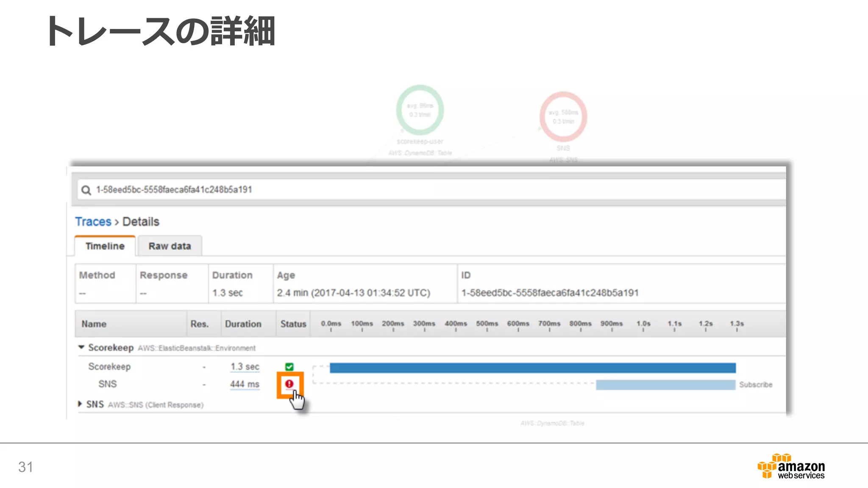Click the trace ID value in summary
Screen dimensions: 868x488
pyautogui.click(x=550, y=293)
